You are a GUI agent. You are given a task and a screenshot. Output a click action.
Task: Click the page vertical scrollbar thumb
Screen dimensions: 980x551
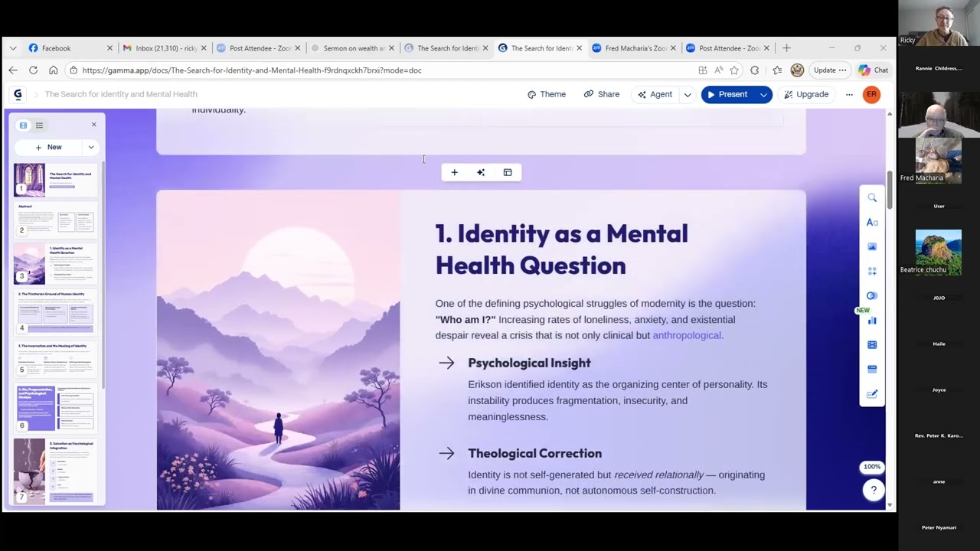point(890,191)
